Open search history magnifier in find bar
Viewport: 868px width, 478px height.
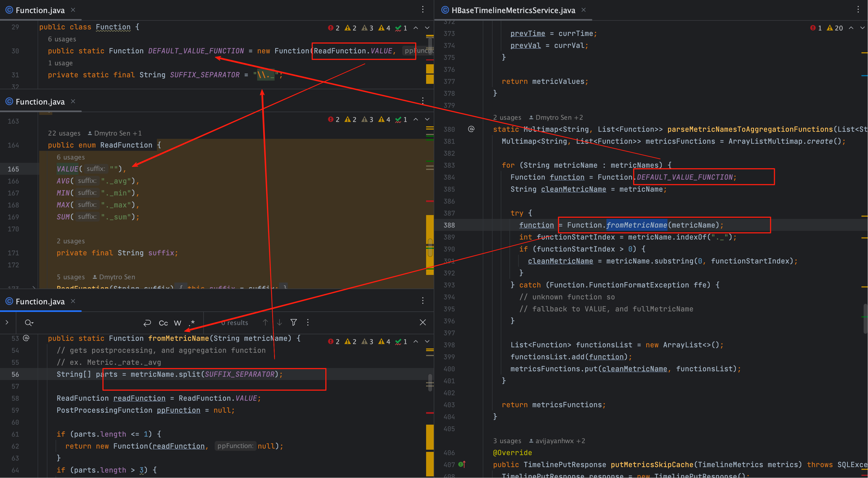tap(29, 323)
